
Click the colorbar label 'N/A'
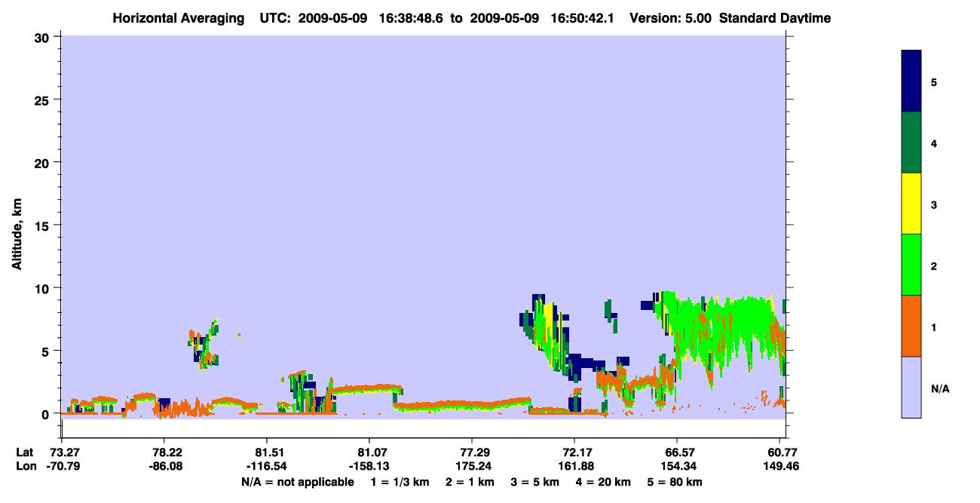click(939, 388)
